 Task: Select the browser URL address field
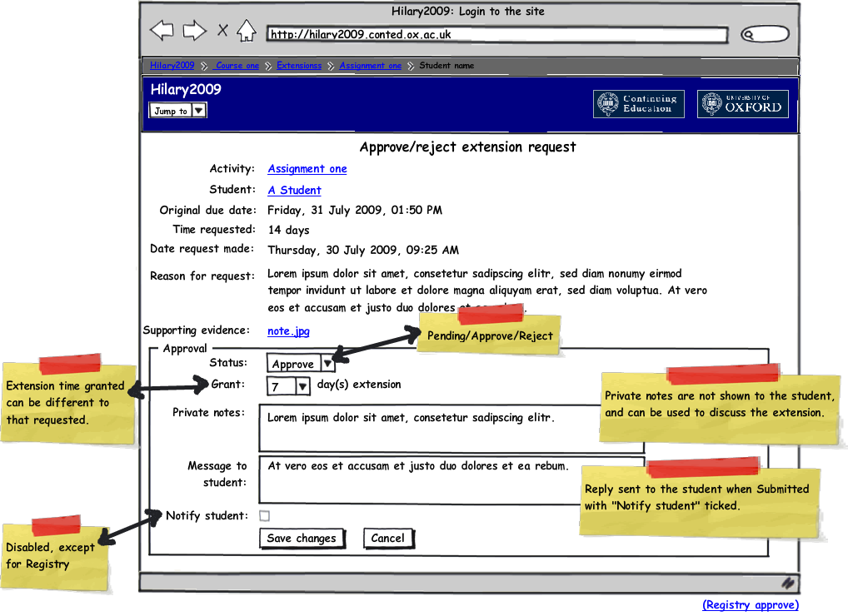click(496, 35)
